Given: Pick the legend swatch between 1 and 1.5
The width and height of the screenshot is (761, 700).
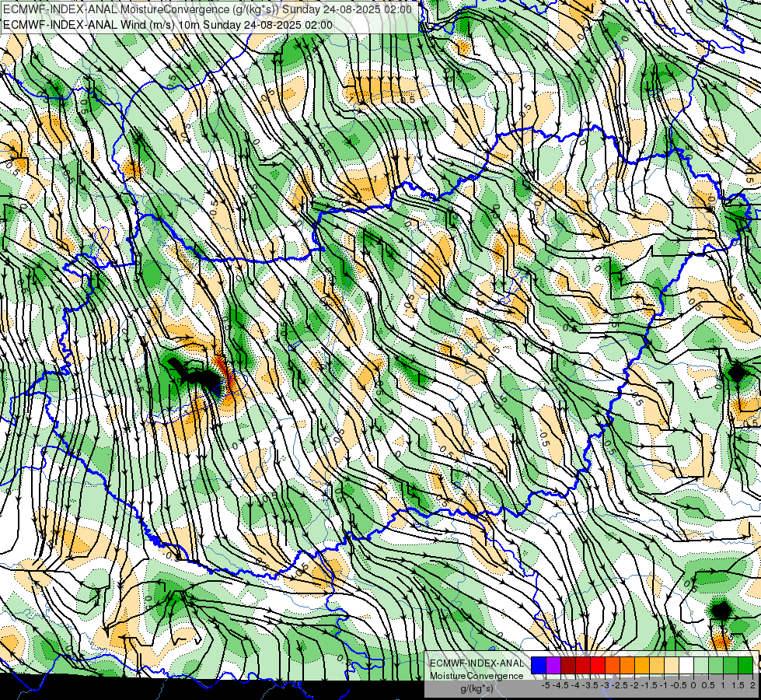Looking at the screenshot, I should point(731,666).
